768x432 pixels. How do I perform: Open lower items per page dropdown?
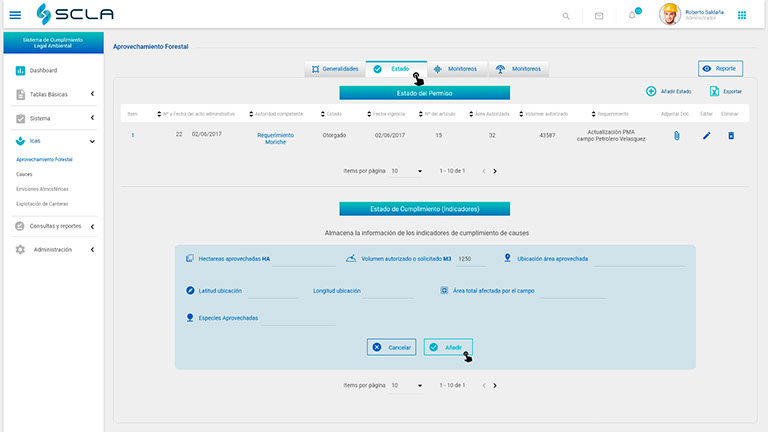click(407, 385)
